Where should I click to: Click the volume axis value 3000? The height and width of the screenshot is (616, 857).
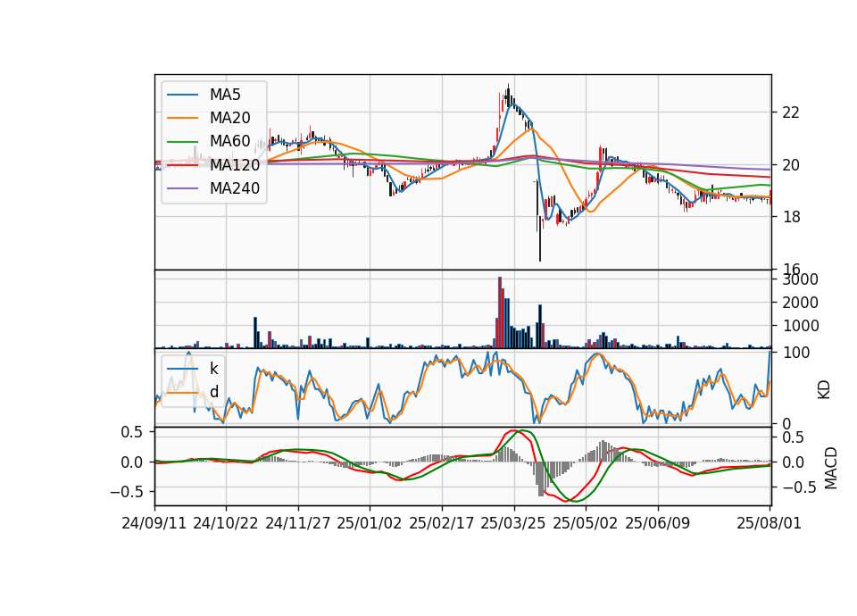(800, 279)
